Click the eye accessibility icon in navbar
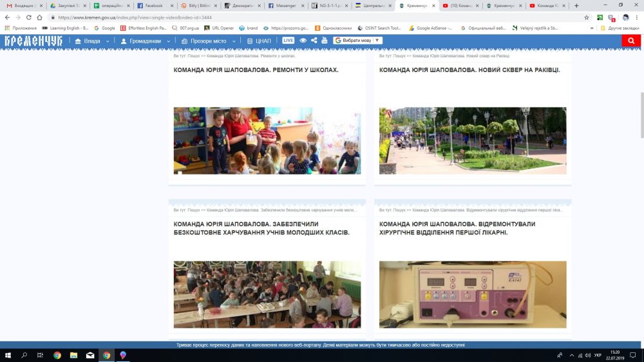The height and width of the screenshot is (362, 644). coord(303,41)
